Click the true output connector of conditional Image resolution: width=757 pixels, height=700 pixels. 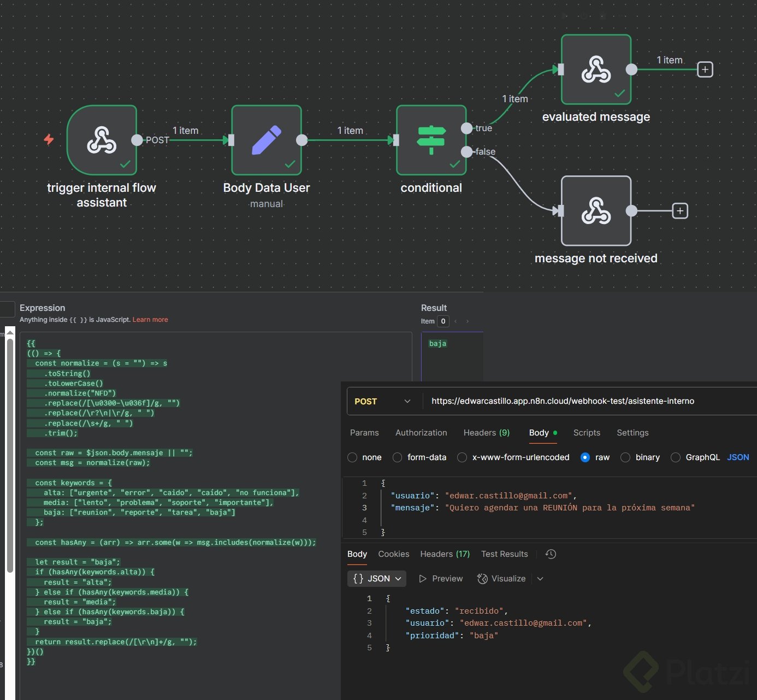pos(466,128)
